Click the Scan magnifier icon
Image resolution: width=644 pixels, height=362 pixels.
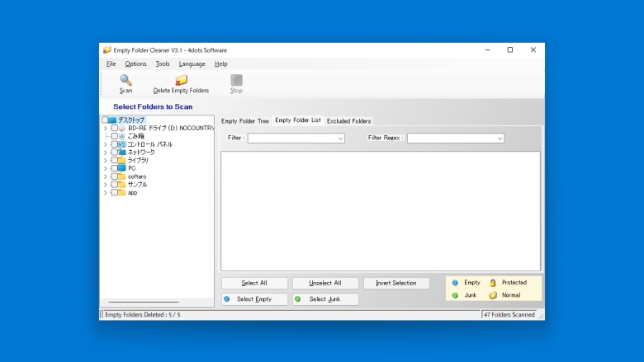click(x=125, y=79)
